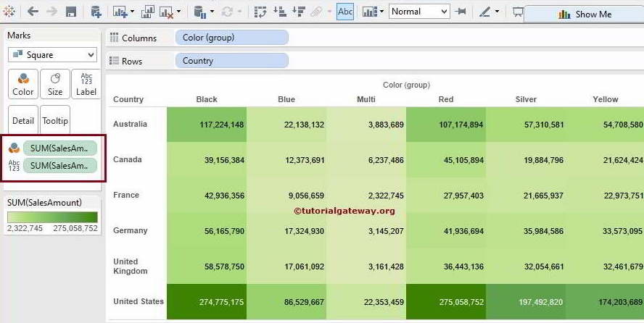
Task: Click the Blue column header
Action: [286, 99]
